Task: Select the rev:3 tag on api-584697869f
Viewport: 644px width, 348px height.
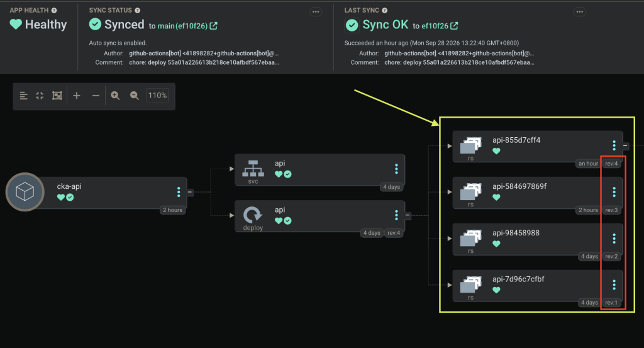Action: (611, 210)
